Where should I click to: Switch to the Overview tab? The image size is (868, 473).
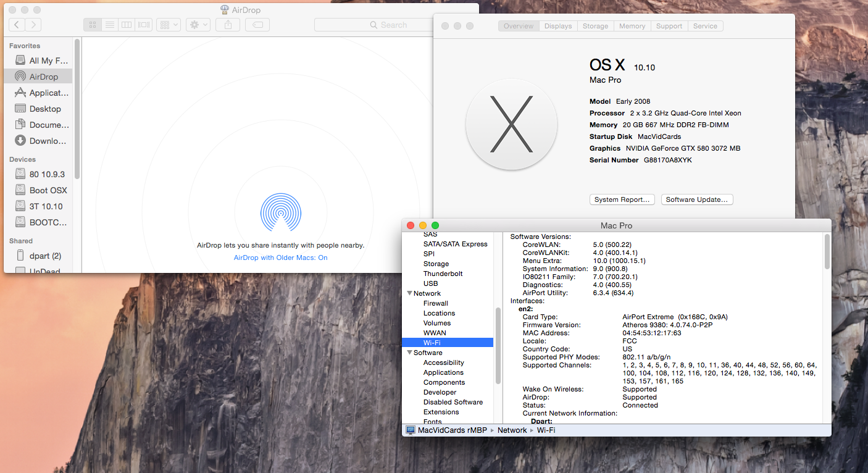click(x=519, y=26)
